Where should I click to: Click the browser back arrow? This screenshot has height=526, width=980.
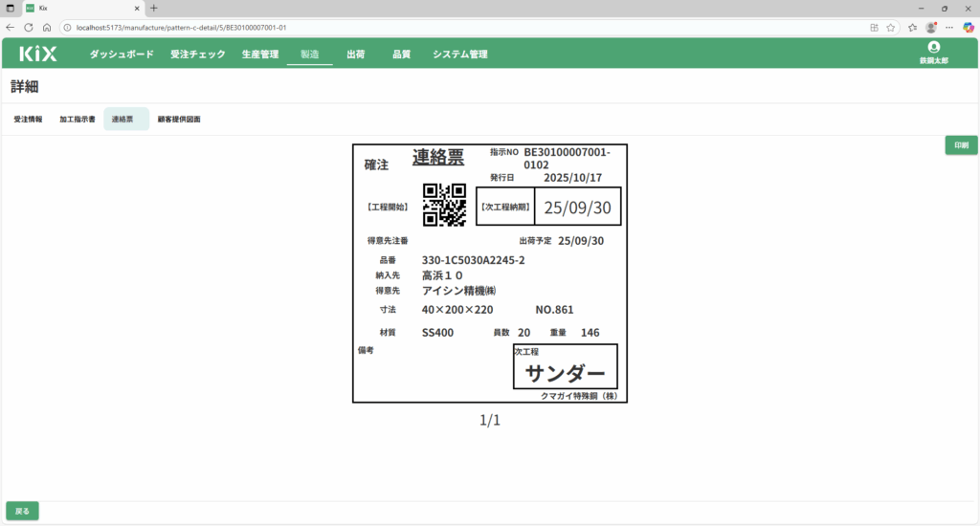(11, 27)
